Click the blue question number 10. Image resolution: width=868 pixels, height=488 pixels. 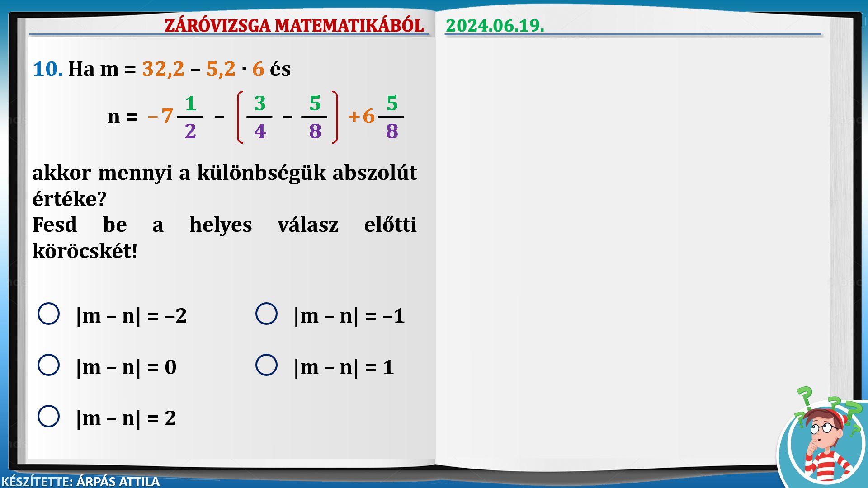(x=47, y=69)
